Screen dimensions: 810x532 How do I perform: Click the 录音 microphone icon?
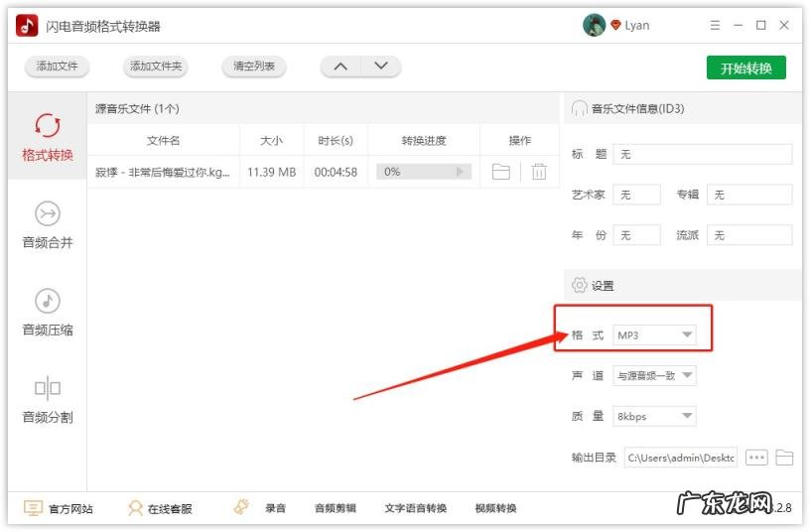click(x=241, y=507)
